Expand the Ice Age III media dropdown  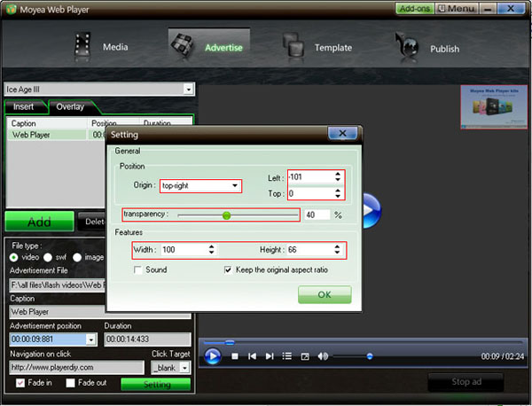click(189, 90)
